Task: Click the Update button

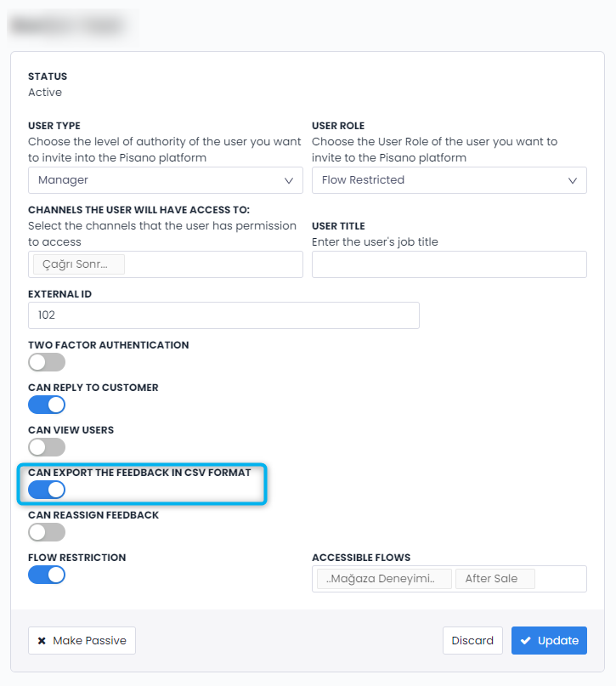Action: pos(549,640)
